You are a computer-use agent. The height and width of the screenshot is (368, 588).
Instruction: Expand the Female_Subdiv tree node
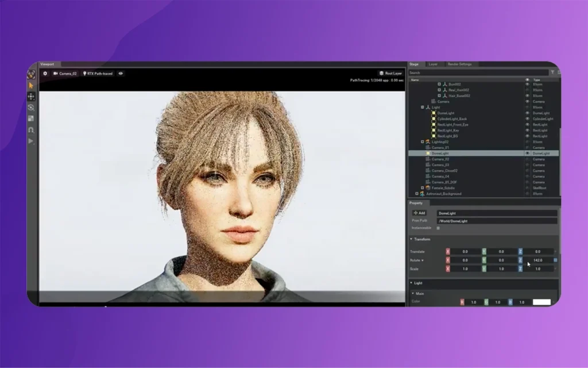click(x=422, y=188)
